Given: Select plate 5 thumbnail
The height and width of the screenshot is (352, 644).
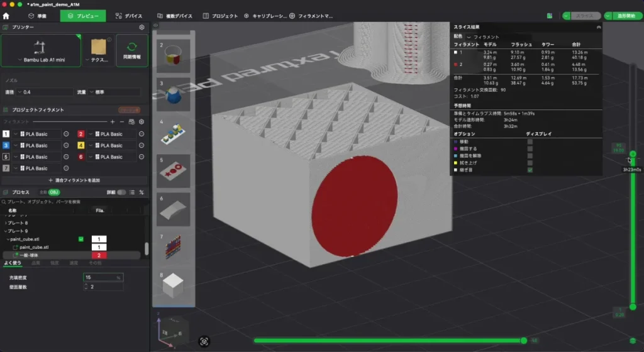Looking at the screenshot, I should [x=174, y=171].
